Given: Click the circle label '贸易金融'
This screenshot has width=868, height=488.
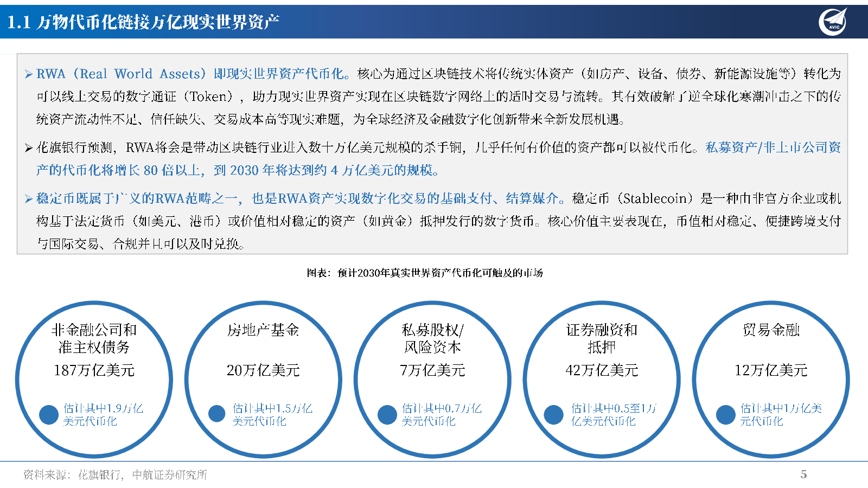Looking at the screenshot, I should click(771, 330).
